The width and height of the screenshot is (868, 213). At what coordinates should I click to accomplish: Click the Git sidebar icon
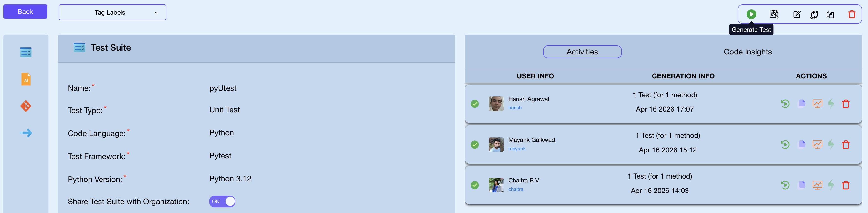(25, 106)
